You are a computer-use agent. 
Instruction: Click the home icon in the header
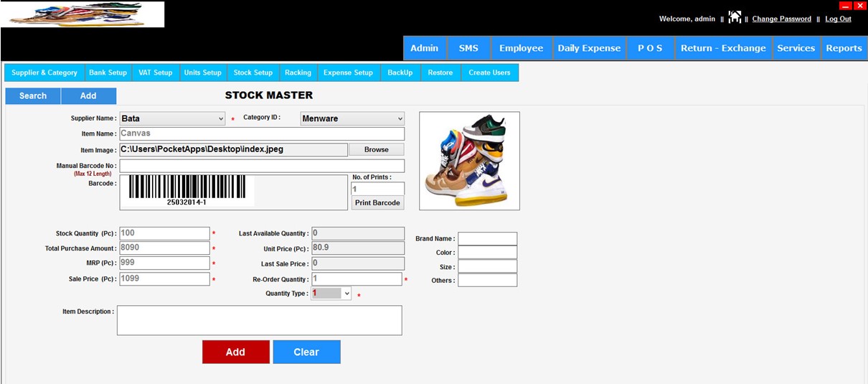tap(735, 17)
